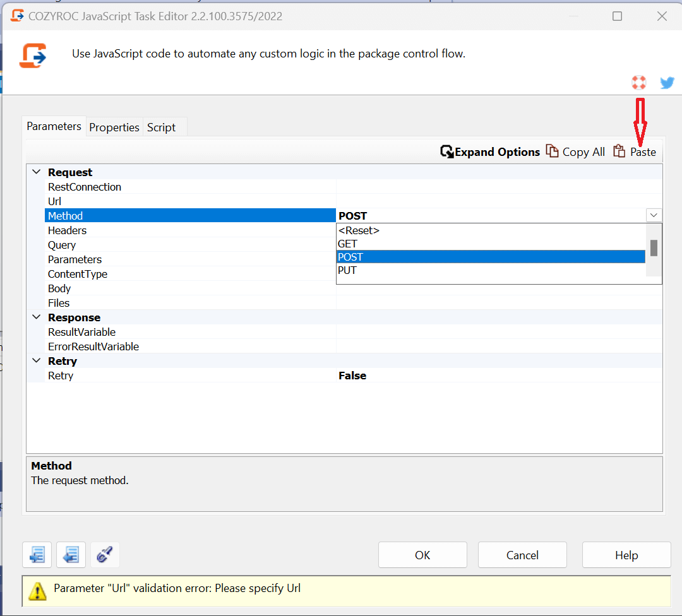This screenshot has height=616, width=682.
Task: Click the Expand Options icon button
Action: click(x=490, y=151)
